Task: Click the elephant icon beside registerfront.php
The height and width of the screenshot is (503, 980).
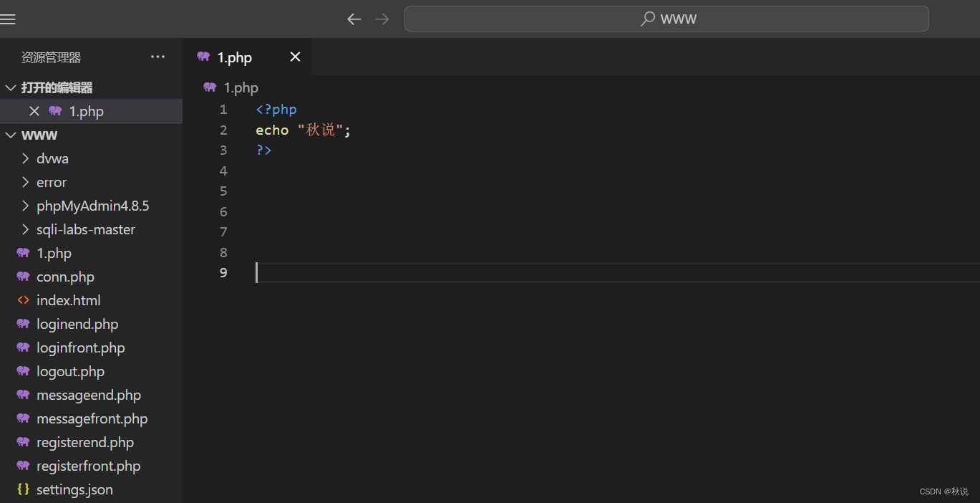Action: [x=23, y=466]
